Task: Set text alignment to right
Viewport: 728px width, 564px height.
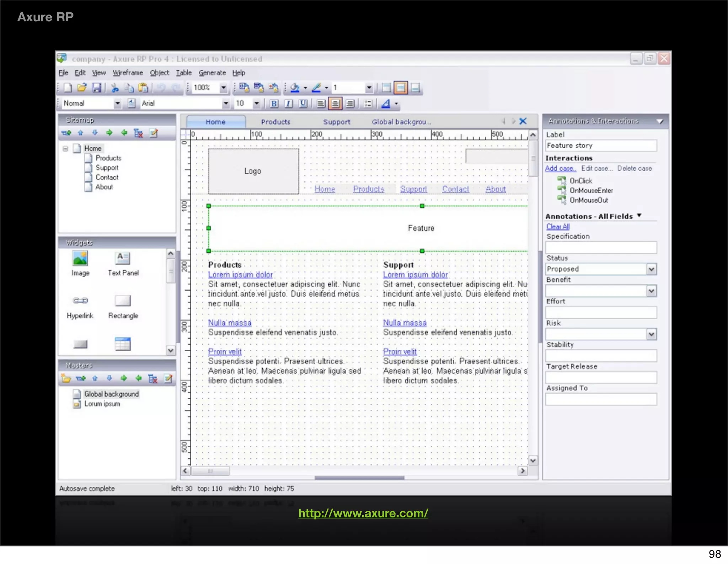Action: tap(350, 103)
